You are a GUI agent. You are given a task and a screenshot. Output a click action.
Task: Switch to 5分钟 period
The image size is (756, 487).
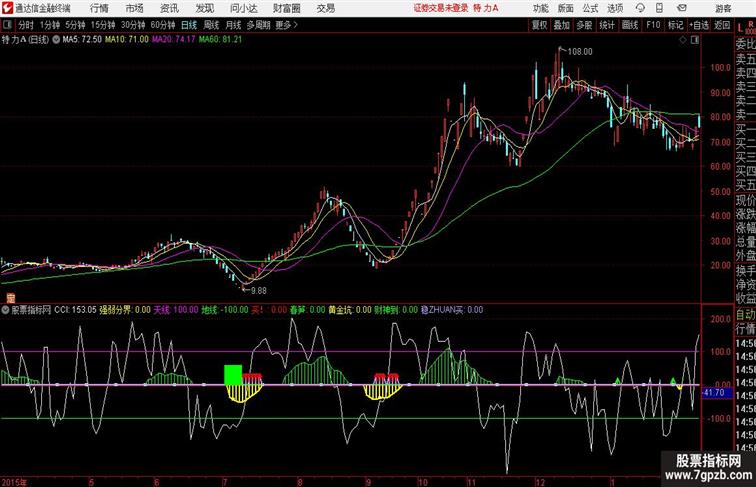coord(75,25)
